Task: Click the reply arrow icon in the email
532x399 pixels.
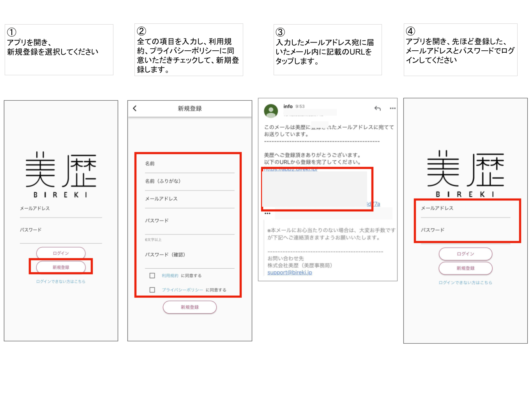Action: coord(377,108)
